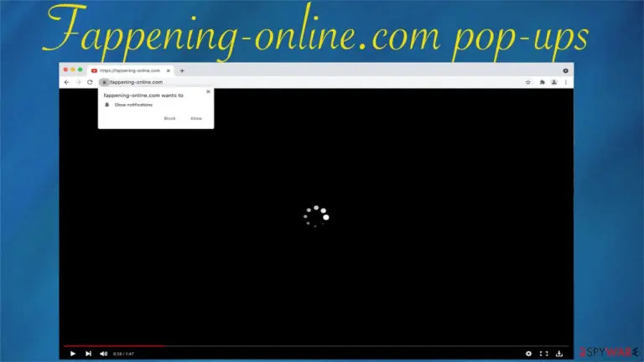Go back to the previous page
644x362 pixels.
click(x=66, y=82)
